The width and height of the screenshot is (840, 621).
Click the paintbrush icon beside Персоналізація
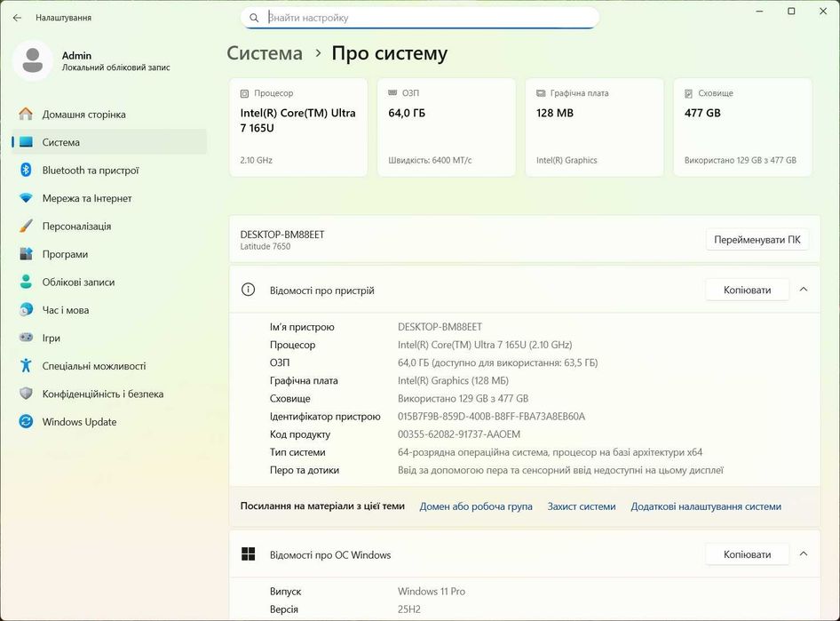(x=26, y=227)
